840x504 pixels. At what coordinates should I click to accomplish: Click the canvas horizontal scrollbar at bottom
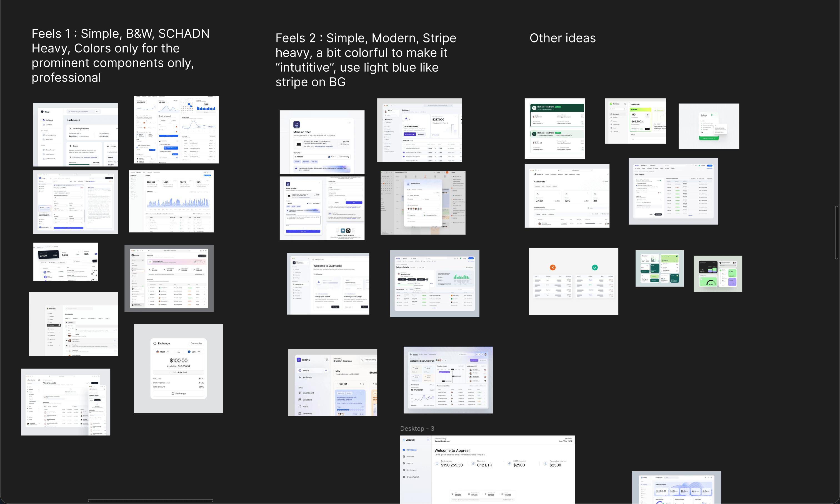151,500
